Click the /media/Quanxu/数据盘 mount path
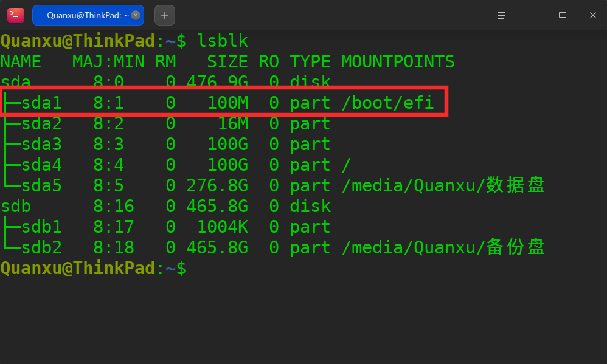The height and width of the screenshot is (364, 607). click(x=443, y=185)
